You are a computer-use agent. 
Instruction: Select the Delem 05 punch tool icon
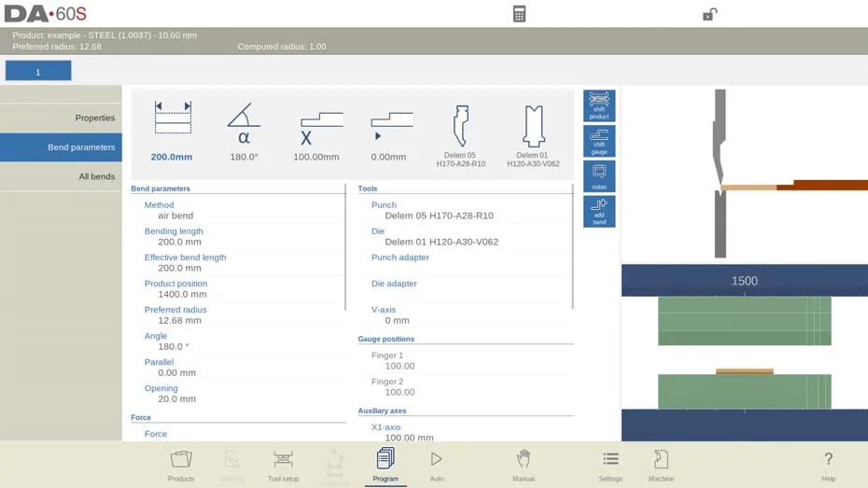460,136
